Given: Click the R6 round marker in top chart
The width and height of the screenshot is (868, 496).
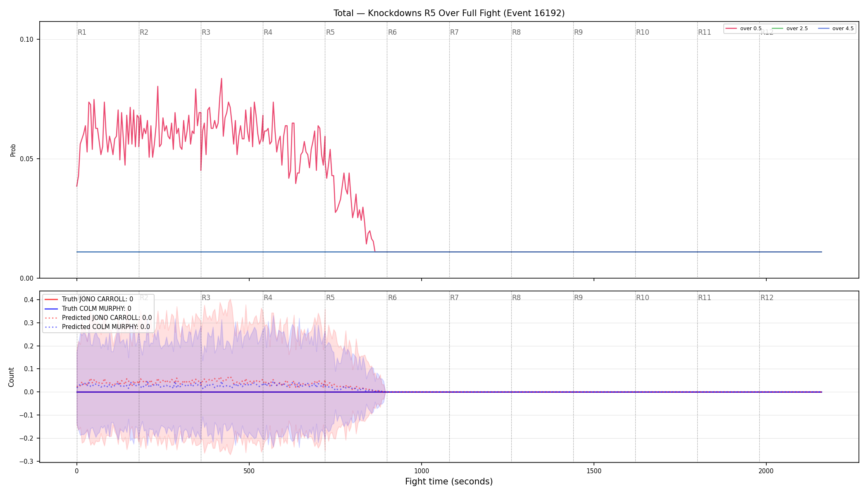Looking at the screenshot, I should coord(392,32).
